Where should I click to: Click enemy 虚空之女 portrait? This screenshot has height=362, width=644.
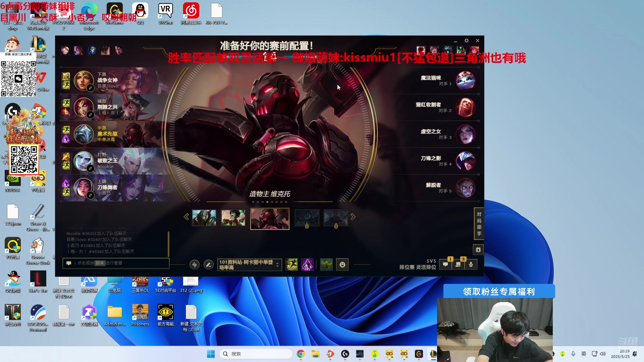(466, 134)
